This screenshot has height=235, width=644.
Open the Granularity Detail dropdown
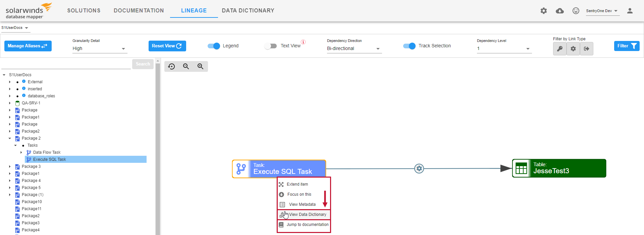pos(99,49)
